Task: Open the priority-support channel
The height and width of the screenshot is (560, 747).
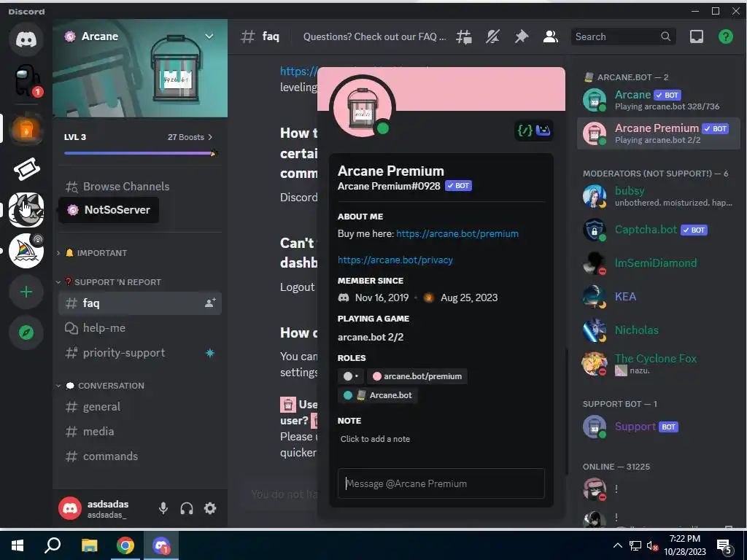Action: point(139,353)
